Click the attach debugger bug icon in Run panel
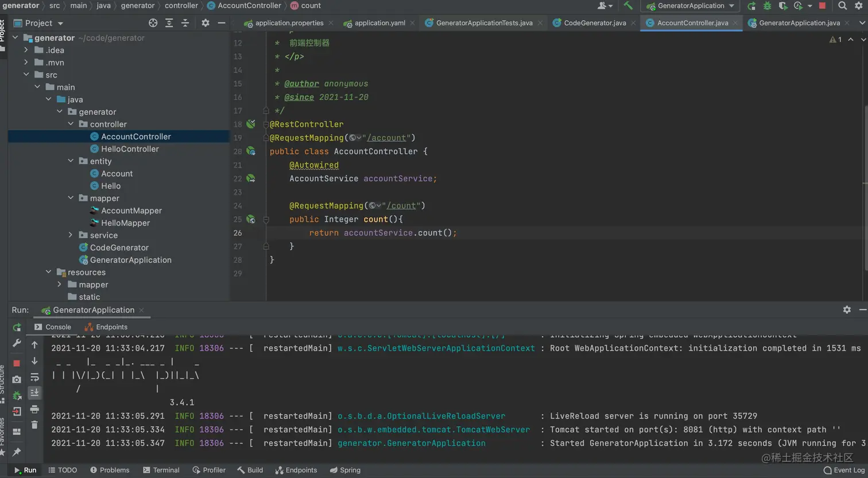The height and width of the screenshot is (478, 868). 17,395
